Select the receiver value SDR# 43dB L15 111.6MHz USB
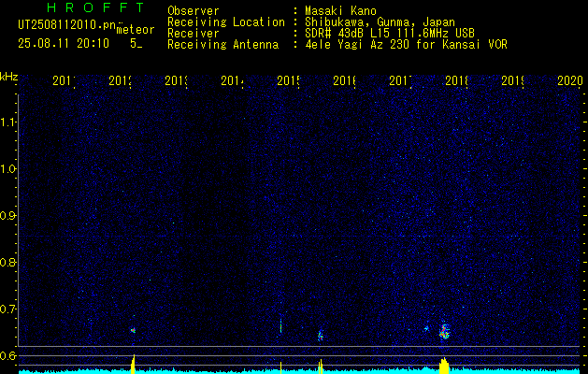588x374 pixels. (390, 34)
